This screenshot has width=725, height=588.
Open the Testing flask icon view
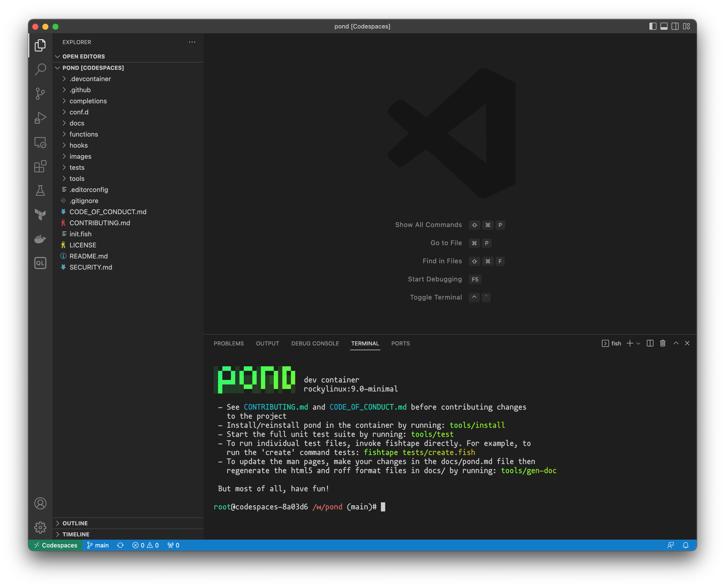(x=40, y=190)
